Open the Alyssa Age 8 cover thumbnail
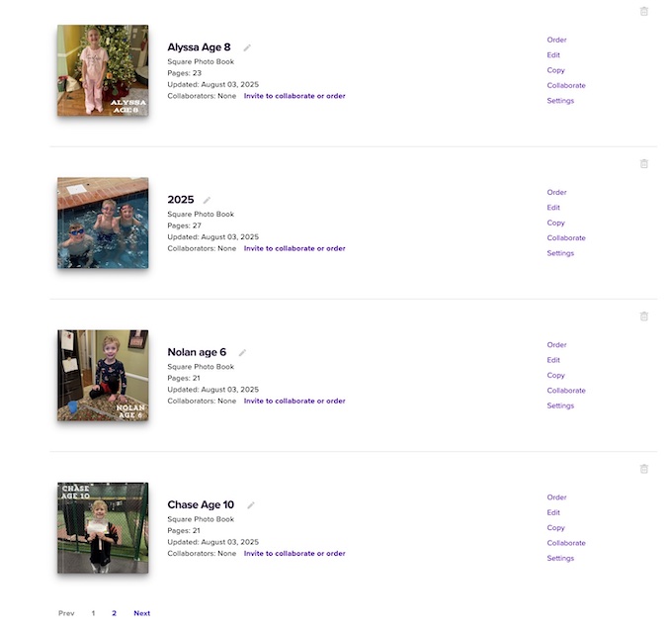The image size is (672, 630). click(103, 71)
